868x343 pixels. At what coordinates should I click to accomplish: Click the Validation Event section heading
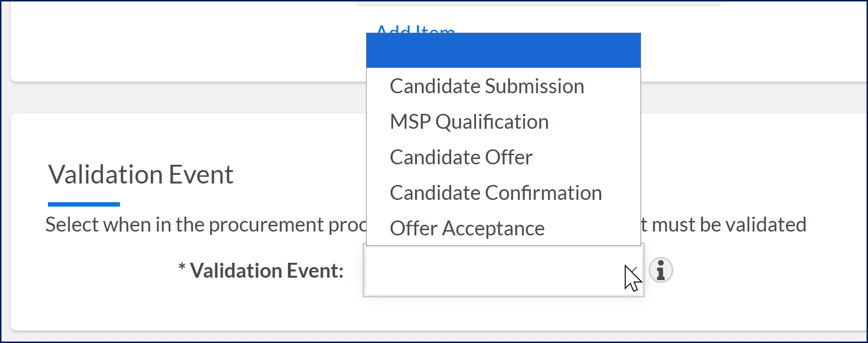141,174
